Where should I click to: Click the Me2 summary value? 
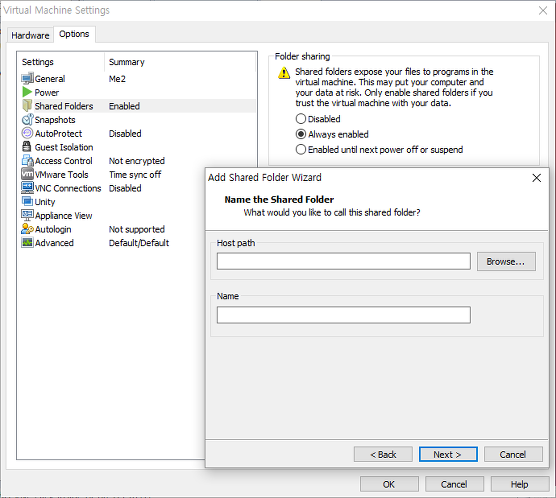tap(117, 79)
